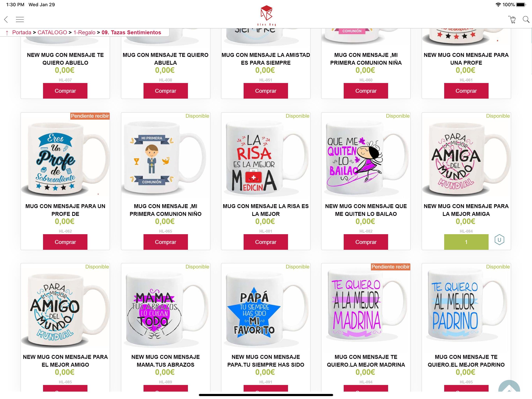Open CATALOGO breadcrumb link
Image resolution: width=532 pixels, height=399 pixels.
pos(52,33)
